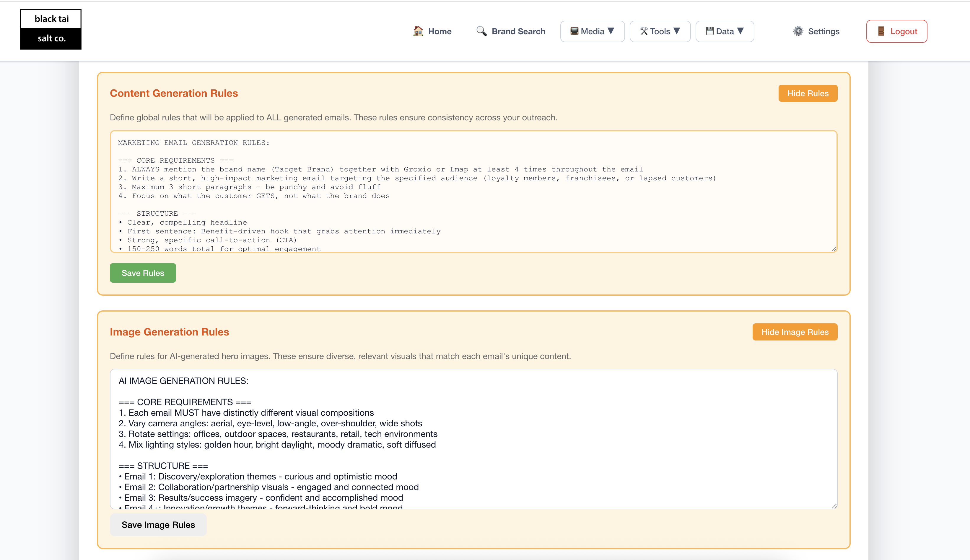970x560 pixels.
Task: Save the marketing email rules
Action: (142, 273)
